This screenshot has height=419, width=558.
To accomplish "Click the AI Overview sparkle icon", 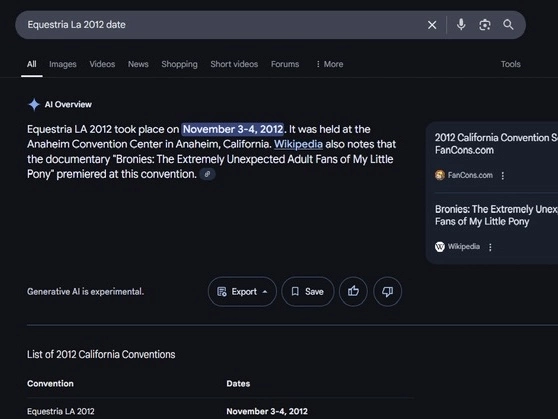I will [34, 105].
